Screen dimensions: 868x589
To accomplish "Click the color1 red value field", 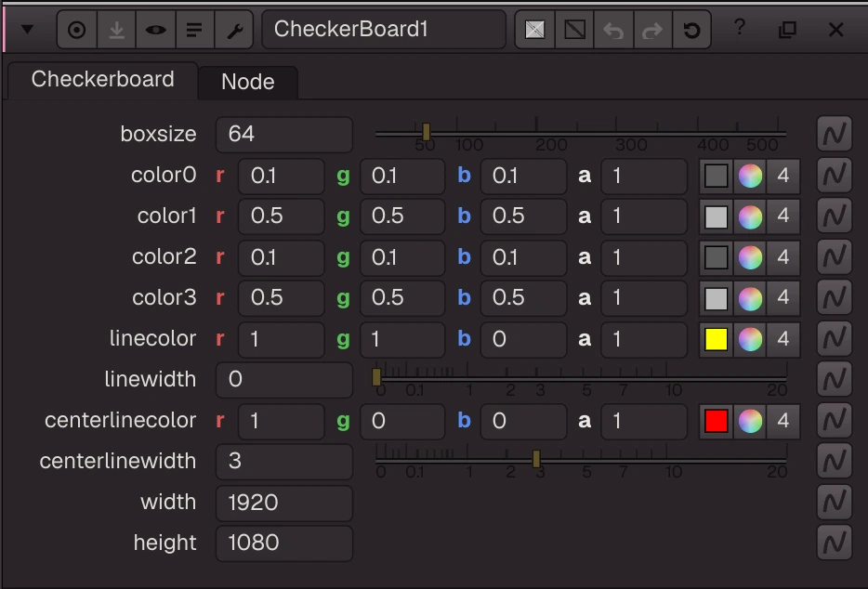I will coord(282,216).
